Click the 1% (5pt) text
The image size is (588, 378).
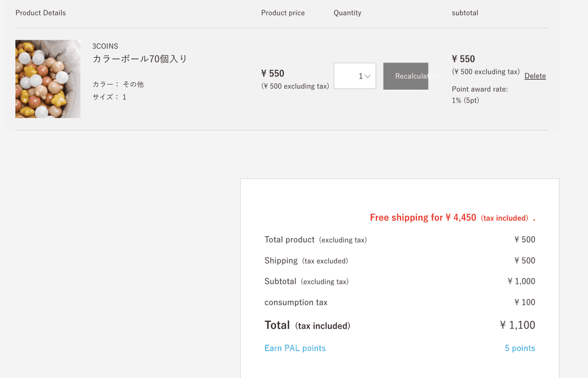click(x=465, y=100)
